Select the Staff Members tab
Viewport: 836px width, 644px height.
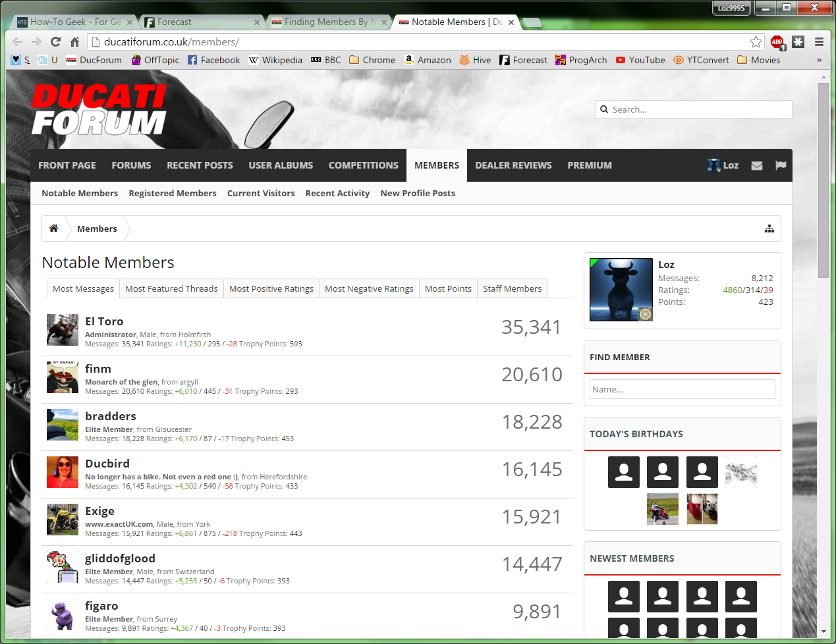tap(512, 288)
